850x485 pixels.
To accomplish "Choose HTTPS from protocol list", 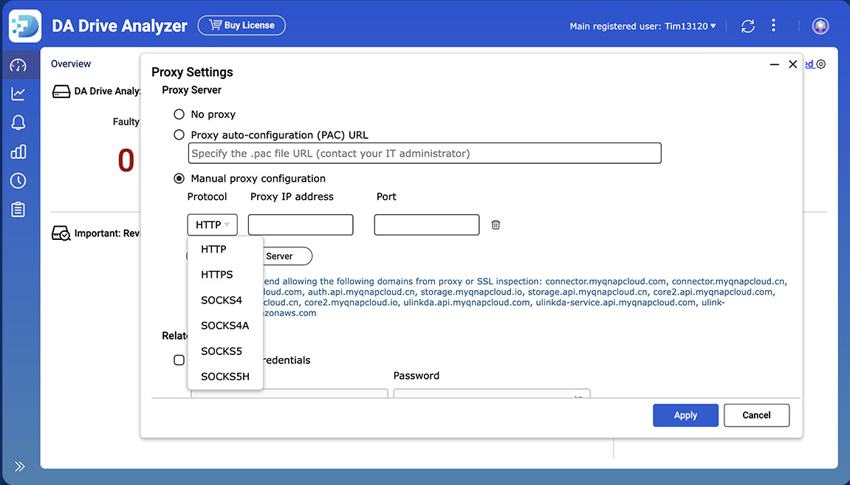I will [225, 275].
